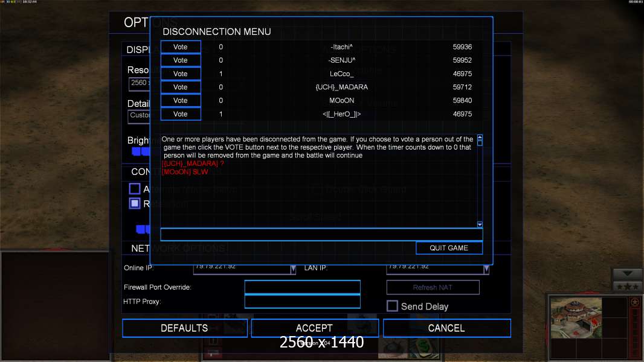
Task: Open the LAN IP dropdown arrow
Action: click(486, 269)
